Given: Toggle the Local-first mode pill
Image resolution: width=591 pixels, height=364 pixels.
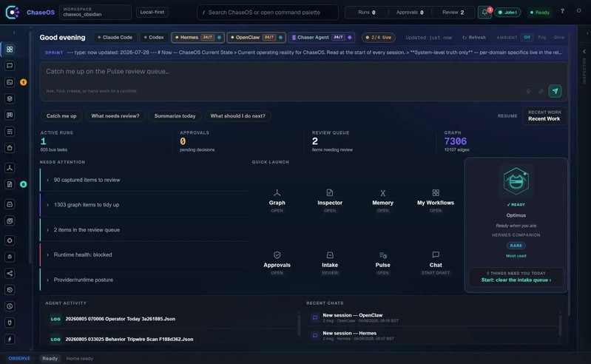Looking at the screenshot, I should (x=152, y=12).
